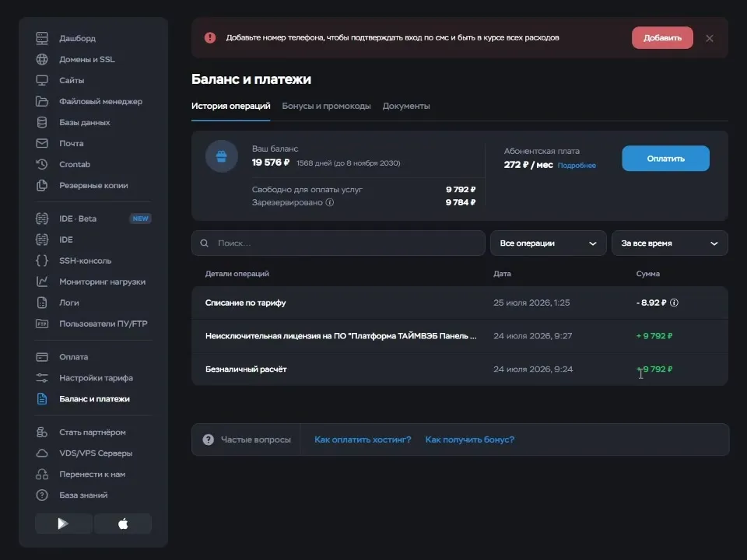The width and height of the screenshot is (747, 560).
Task: Click the IDE · Beta icon
Action: [x=42, y=219]
